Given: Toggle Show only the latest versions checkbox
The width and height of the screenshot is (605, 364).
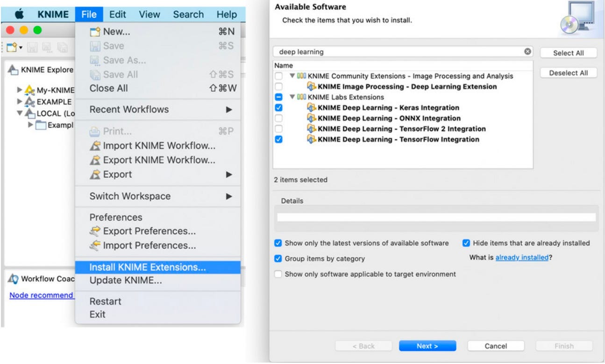Looking at the screenshot, I should [x=278, y=243].
